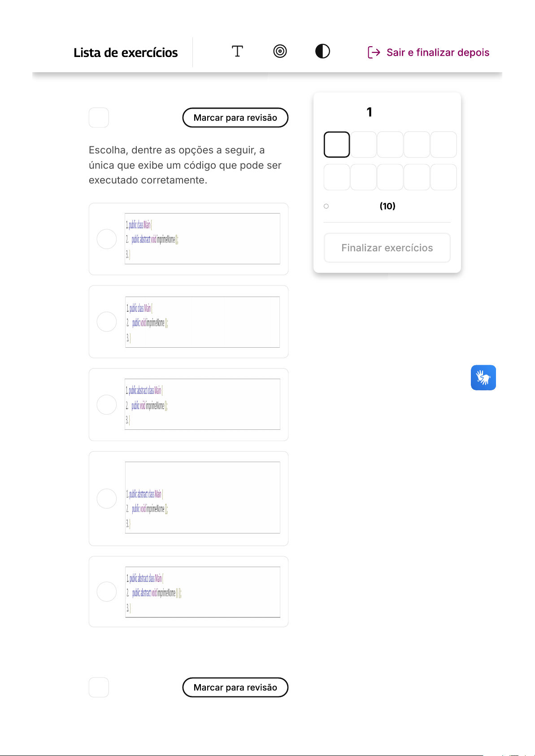
Task: Click 'Sair e finalizar depois' link
Action: click(438, 52)
